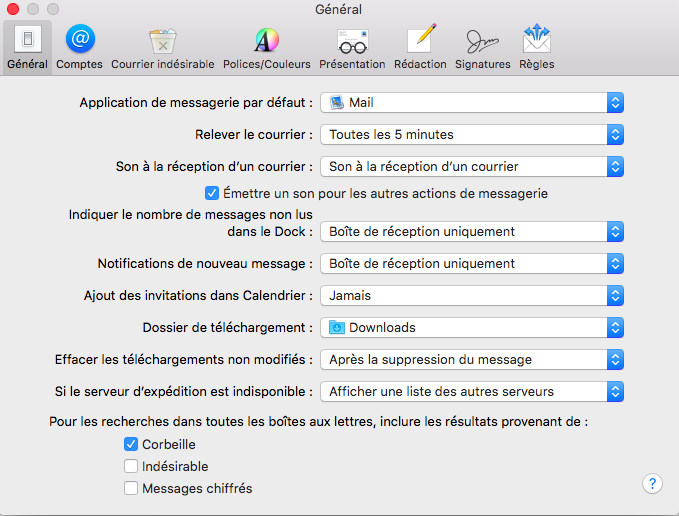Open the new message notifications dropdown

472,263
